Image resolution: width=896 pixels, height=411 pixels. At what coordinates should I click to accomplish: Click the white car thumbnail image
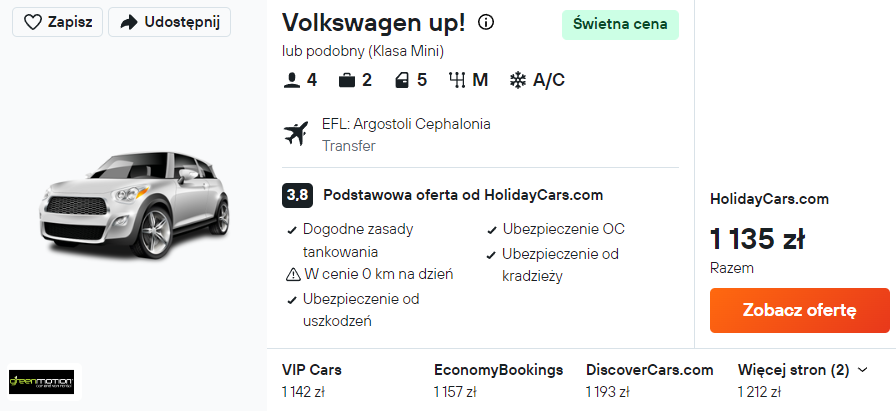coord(135,205)
